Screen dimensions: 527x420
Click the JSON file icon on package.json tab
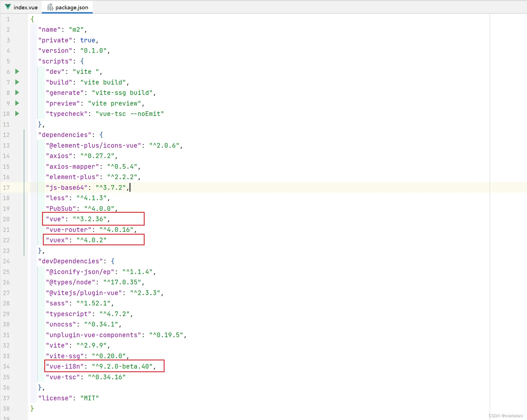(50, 7)
